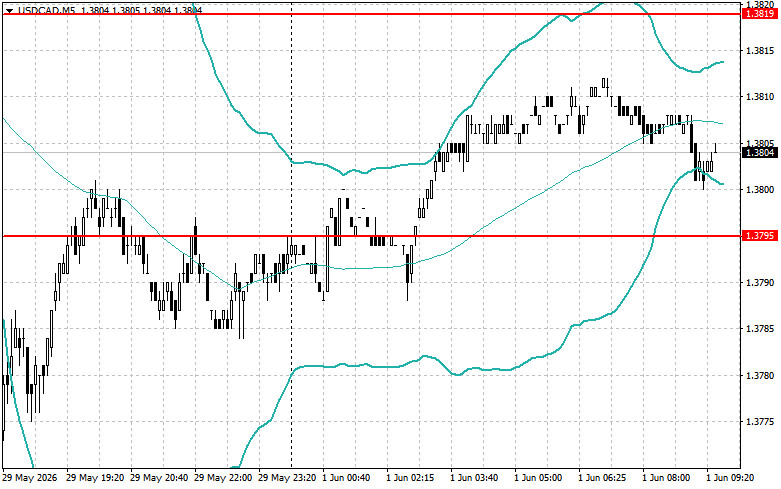Image resolution: width=781 pixels, height=489 pixels.
Task: Click the 29 May 2026 time label
Action: (x=30, y=478)
